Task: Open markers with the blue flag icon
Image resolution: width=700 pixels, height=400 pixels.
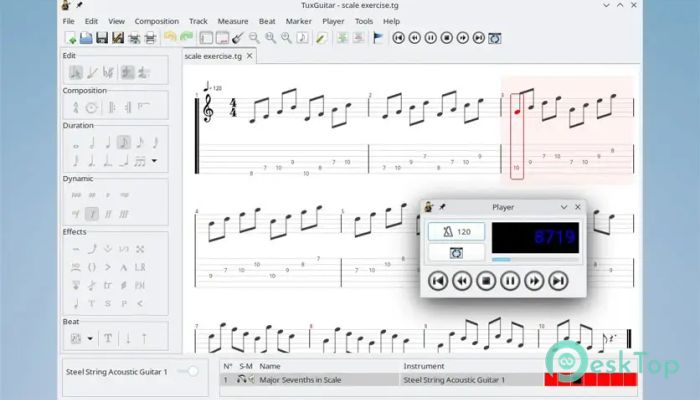Action: click(378, 38)
